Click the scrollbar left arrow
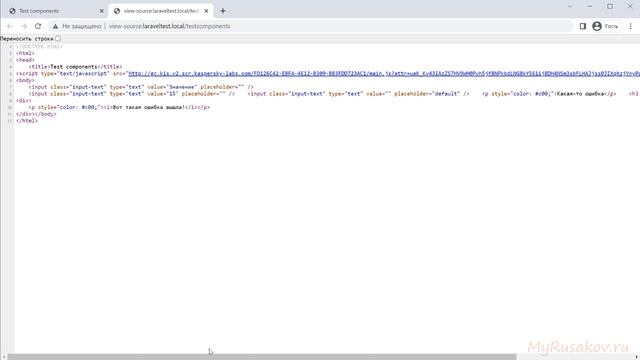640x360 pixels. pos(4,357)
